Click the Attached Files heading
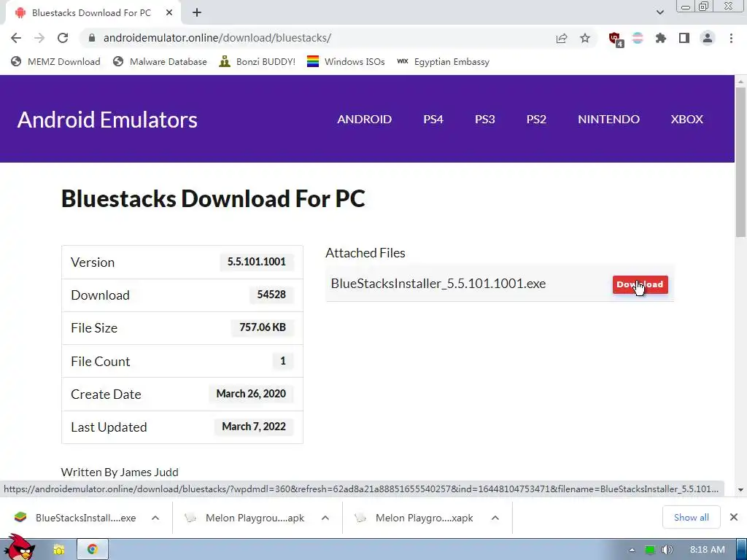The height and width of the screenshot is (560, 747). pyautogui.click(x=365, y=253)
